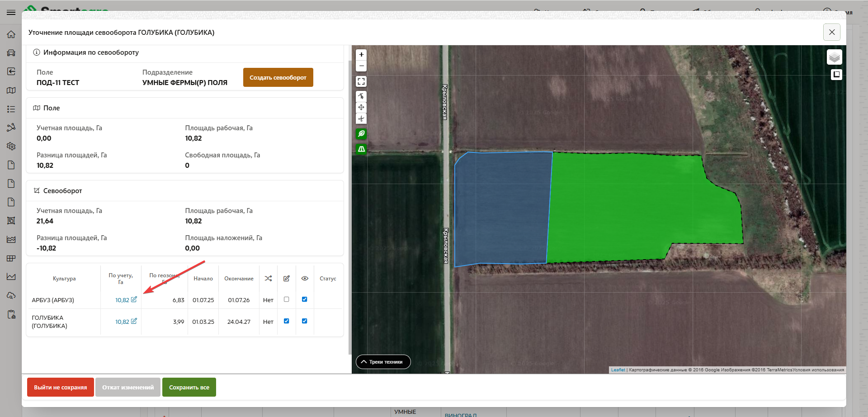Click the green leaf crop layer icon
The height and width of the screenshot is (417, 868).
point(361,134)
